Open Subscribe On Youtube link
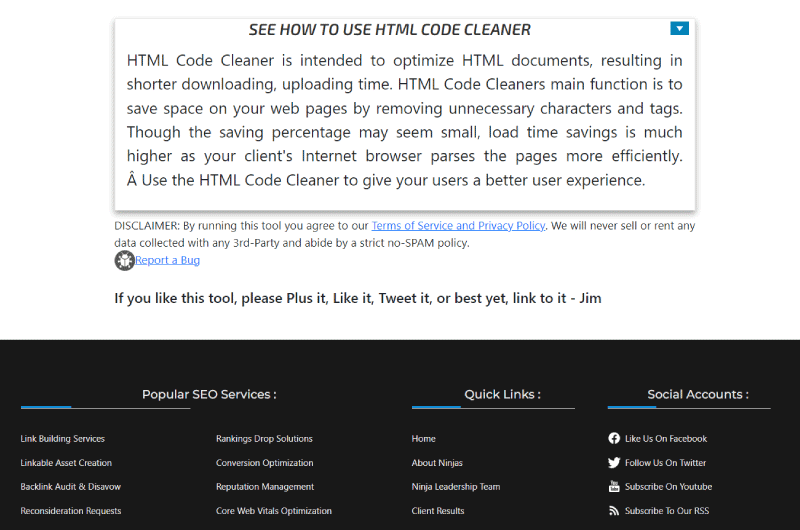 [x=668, y=487]
